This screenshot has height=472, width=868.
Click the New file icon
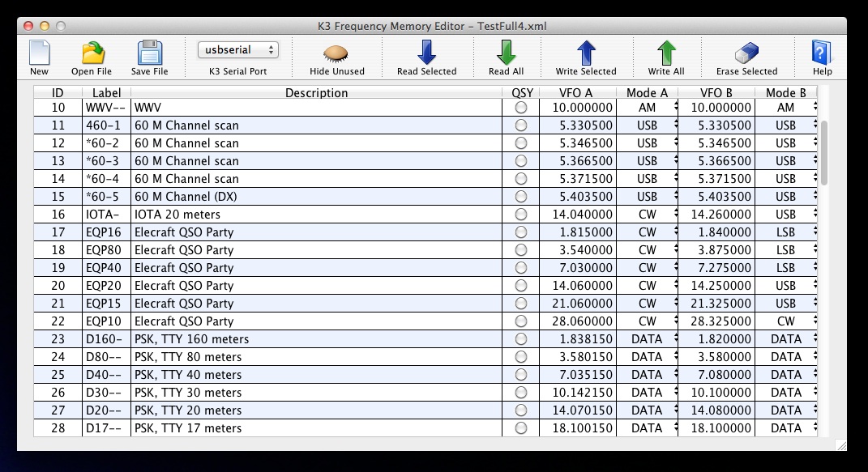[39, 53]
